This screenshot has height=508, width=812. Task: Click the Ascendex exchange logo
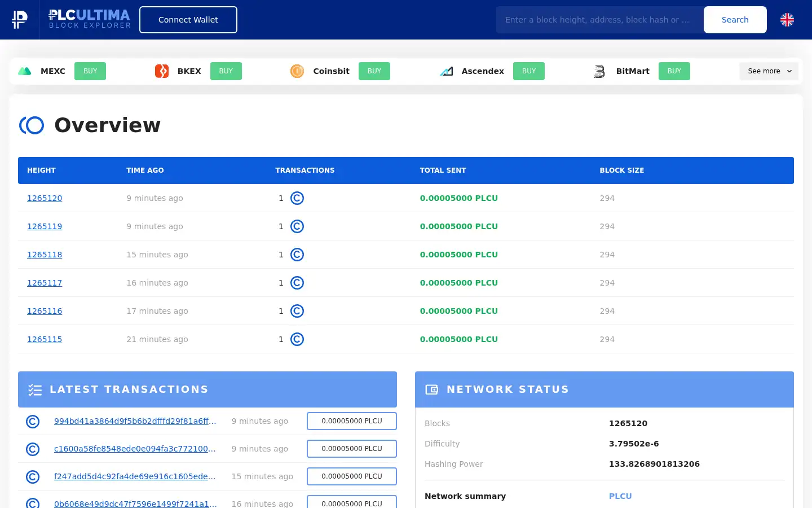(x=446, y=71)
